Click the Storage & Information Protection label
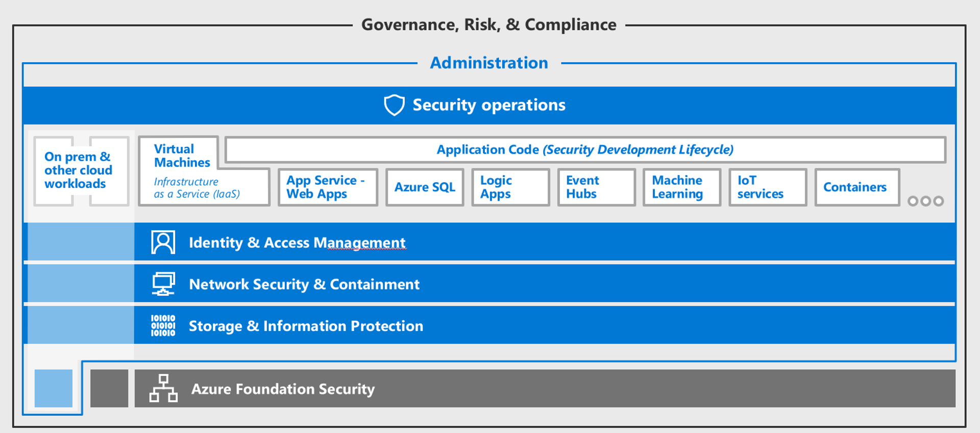Viewport: 980px width, 433px height. (x=306, y=326)
